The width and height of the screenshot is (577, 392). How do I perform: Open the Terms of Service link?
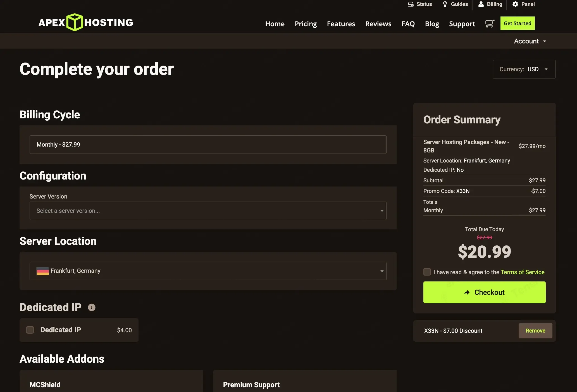click(522, 272)
